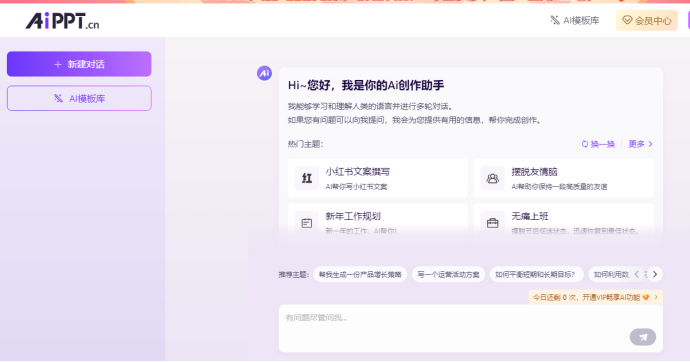Click the plus icon in 新建对话
This screenshot has width=690, height=362.
pos(58,64)
